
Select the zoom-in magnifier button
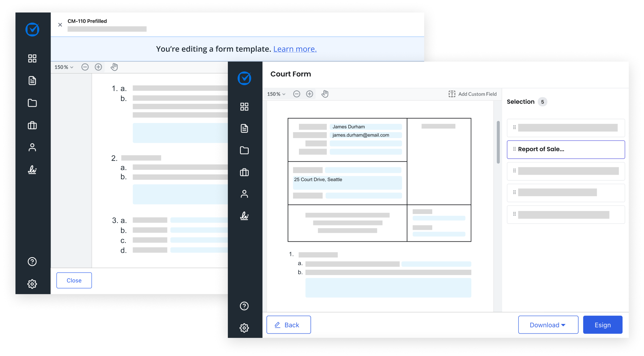(x=310, y=94)
